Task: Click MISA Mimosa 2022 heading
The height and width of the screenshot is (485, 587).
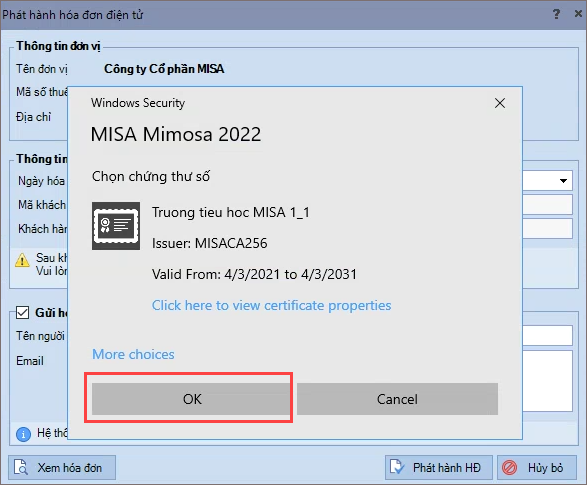Action: click(176, 134)
